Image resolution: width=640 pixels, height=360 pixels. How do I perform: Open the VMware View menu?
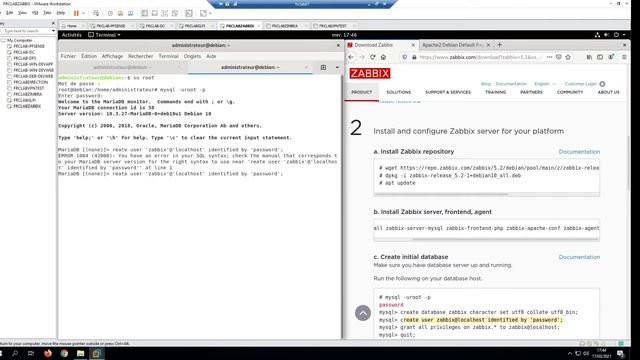(22, 13)
